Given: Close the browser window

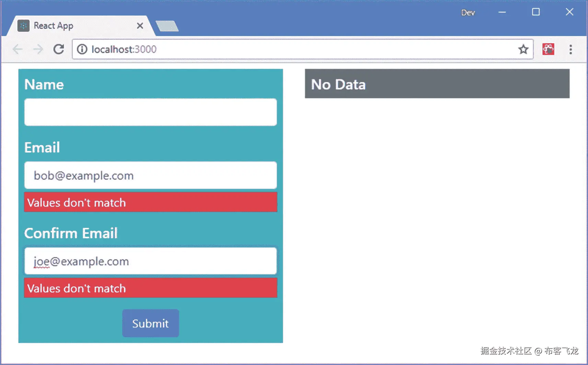Looking at the screenshot, I should (569, 12).
